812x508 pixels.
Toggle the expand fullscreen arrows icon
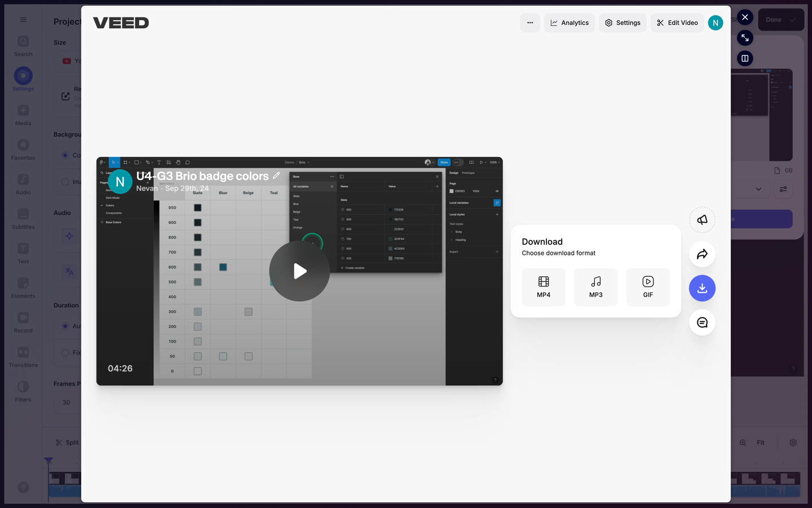[x=745, y=38]
